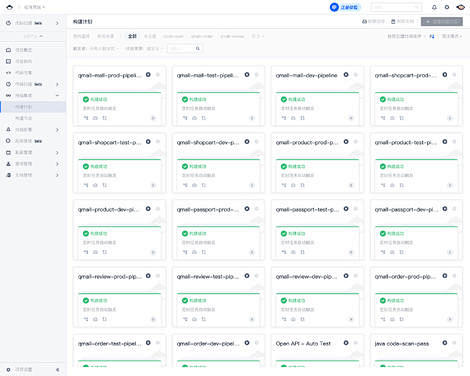Open settings gear on Open API - Auto Test card

point(346,343)
